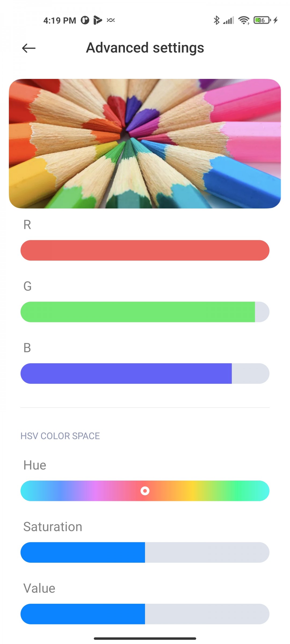Tap the clock time in status bar

(60, 21)
